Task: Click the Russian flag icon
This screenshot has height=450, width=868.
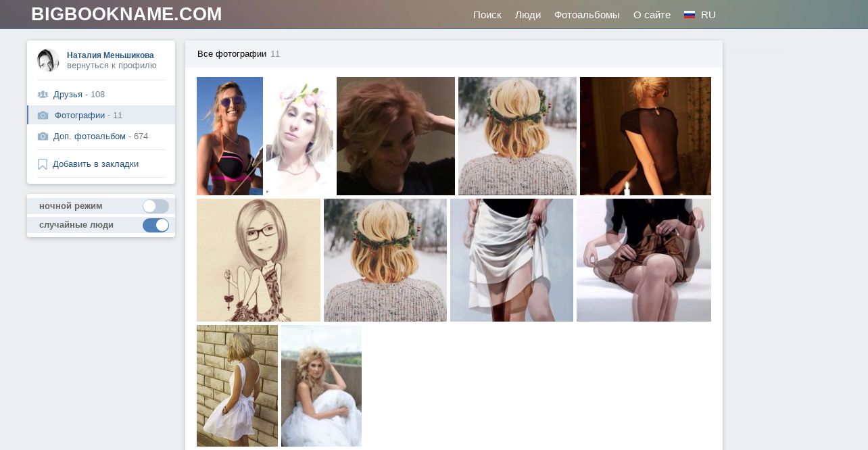Action: (690, 15)
